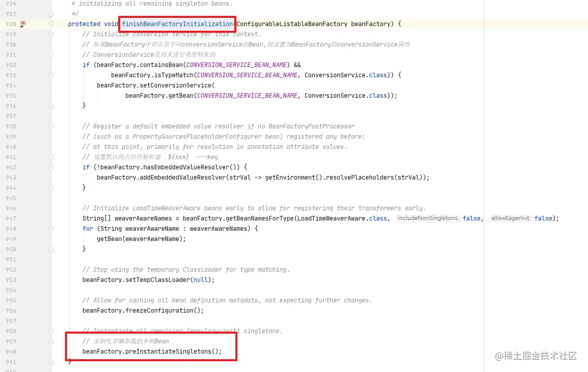Click ConversionService.class on line 933
Viewport: 588px width, 372px height.
tap(345, 75)
